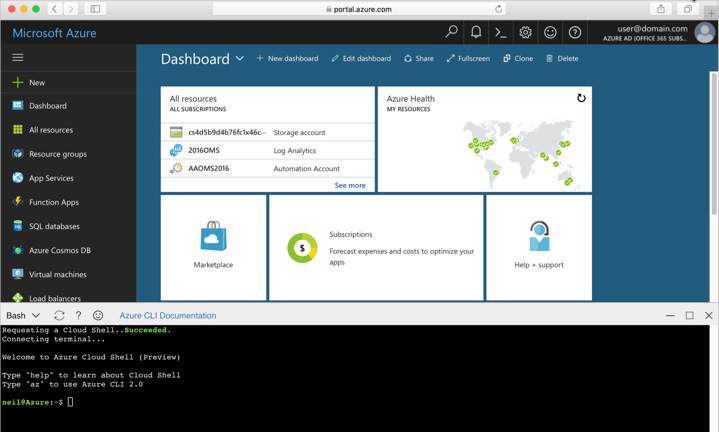Image resolution: width=719 pixels, height=432 pixels.
Task: Click the Share dashboard button
Action: tap(419, 58)
